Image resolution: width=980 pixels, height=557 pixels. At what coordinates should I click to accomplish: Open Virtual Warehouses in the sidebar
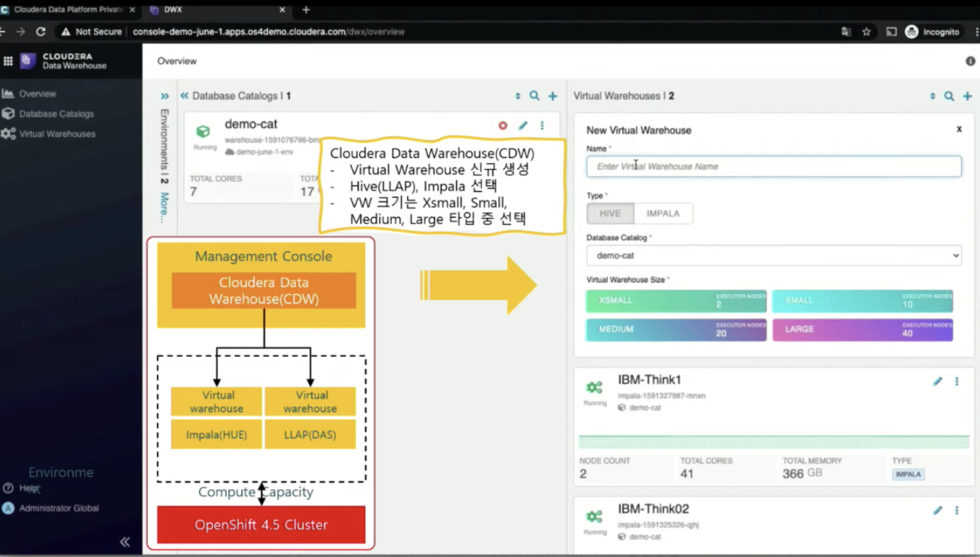(x=57, y=133)
